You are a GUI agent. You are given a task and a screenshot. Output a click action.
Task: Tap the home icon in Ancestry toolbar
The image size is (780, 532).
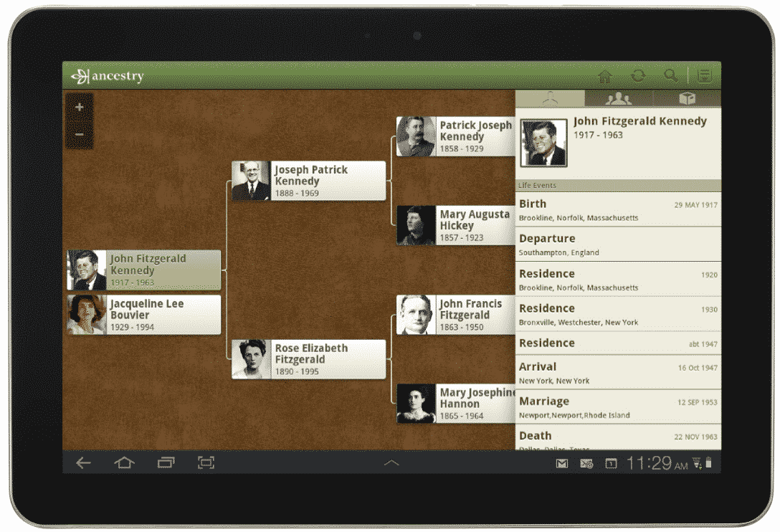[605, 76]
